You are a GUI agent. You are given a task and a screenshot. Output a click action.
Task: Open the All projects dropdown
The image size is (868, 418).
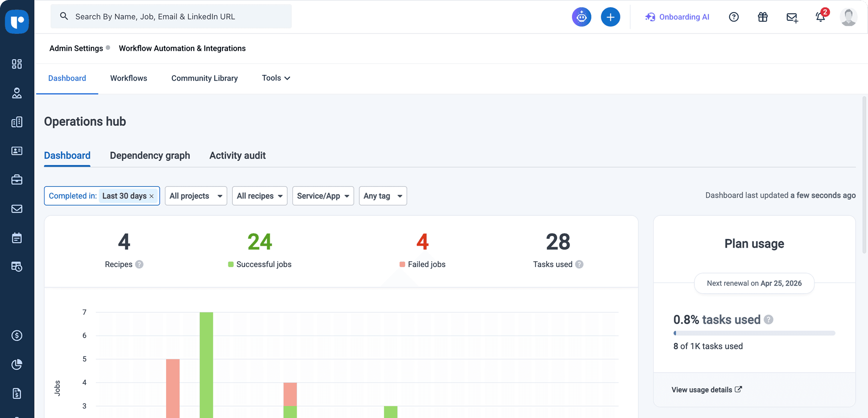click(196, 196)
